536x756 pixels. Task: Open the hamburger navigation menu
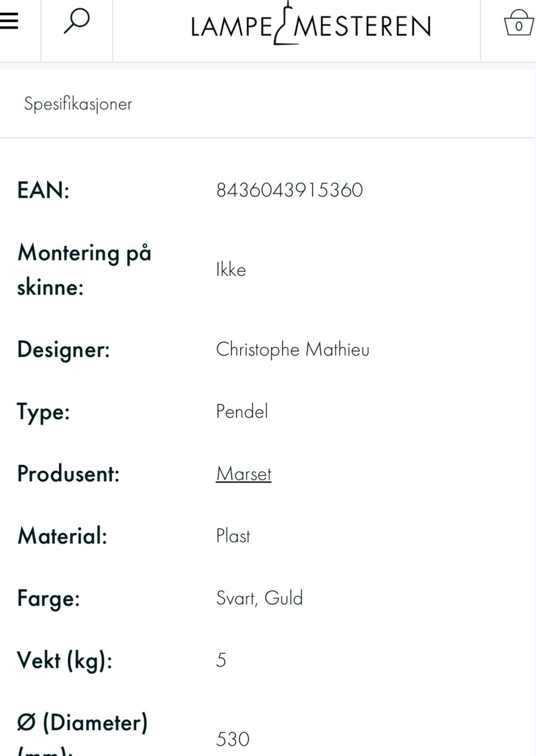(9, 21)
